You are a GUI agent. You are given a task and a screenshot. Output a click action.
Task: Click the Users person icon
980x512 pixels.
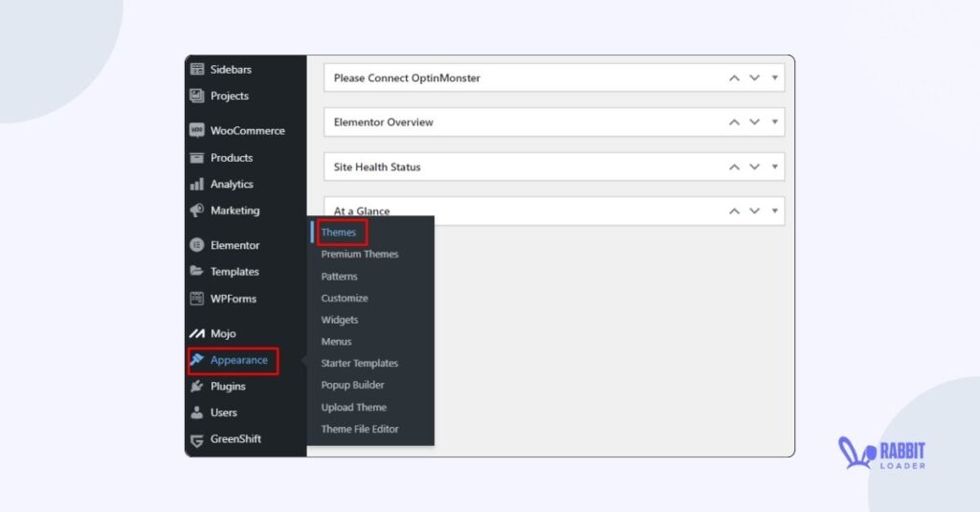[197, 412]
